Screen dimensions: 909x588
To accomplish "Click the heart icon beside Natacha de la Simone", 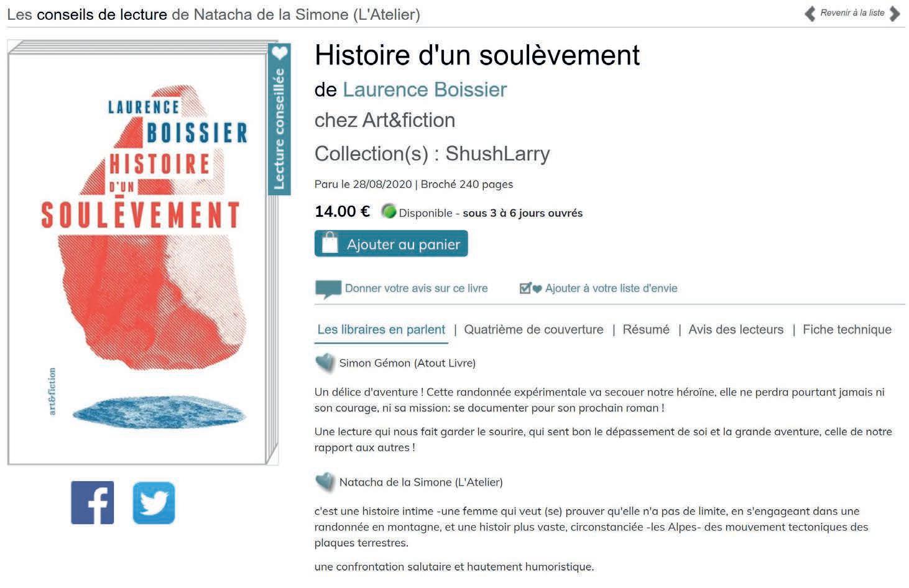I will coord(325,482).
